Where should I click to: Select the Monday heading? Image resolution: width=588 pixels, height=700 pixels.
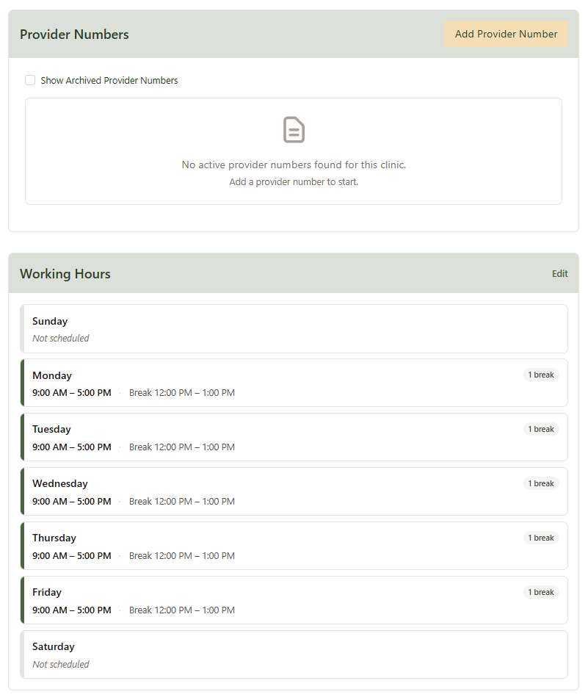(x=51, y=375)
